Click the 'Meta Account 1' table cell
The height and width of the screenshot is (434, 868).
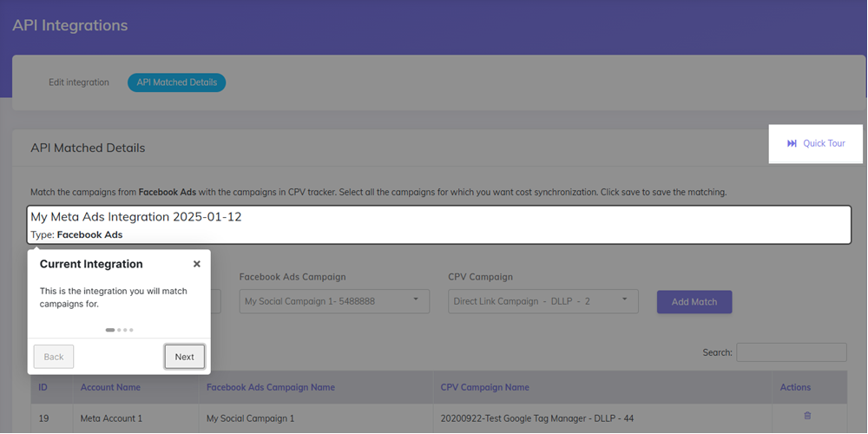pos(135,418)
